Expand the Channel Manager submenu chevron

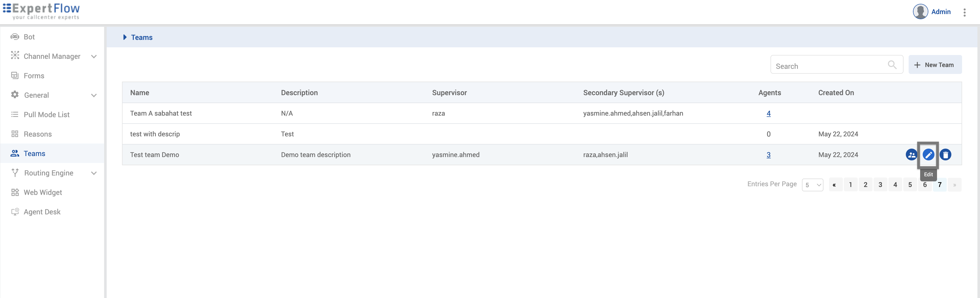[94, 57]
